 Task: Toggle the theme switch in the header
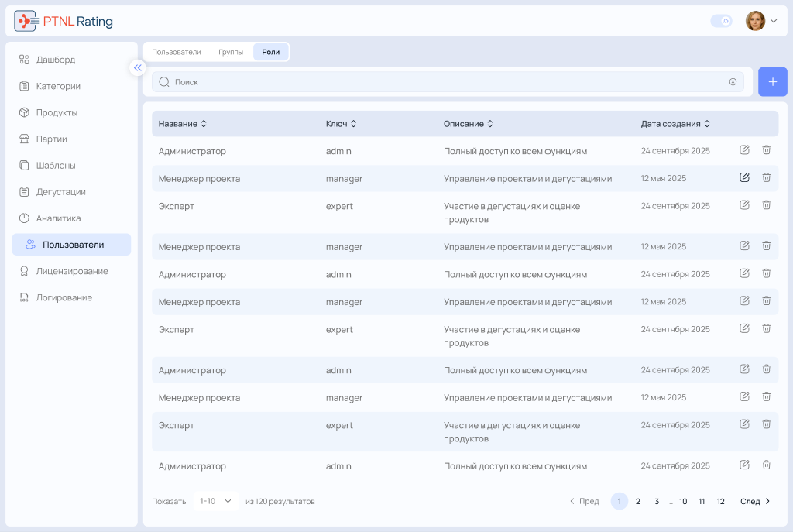(721, 21)
